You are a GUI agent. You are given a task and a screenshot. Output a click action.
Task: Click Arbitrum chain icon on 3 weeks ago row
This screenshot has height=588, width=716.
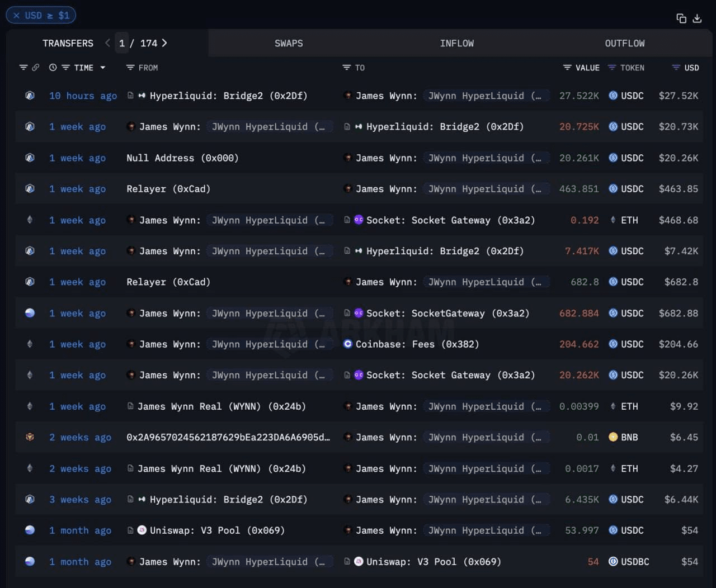coord(30,500)
